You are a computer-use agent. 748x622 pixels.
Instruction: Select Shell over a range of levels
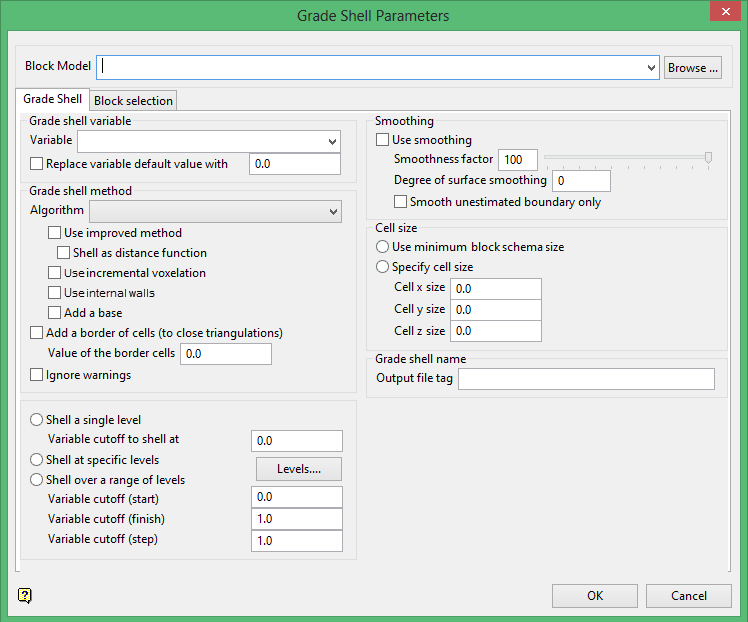37,480
